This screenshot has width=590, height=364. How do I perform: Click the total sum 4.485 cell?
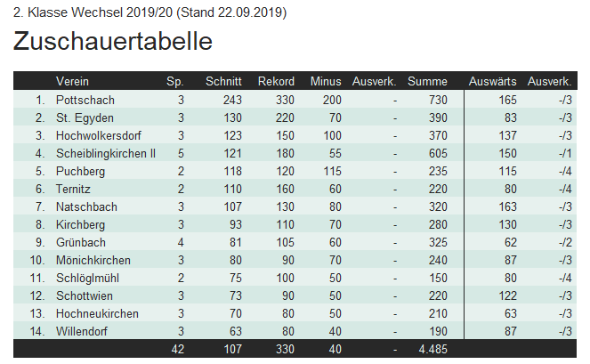433,349
